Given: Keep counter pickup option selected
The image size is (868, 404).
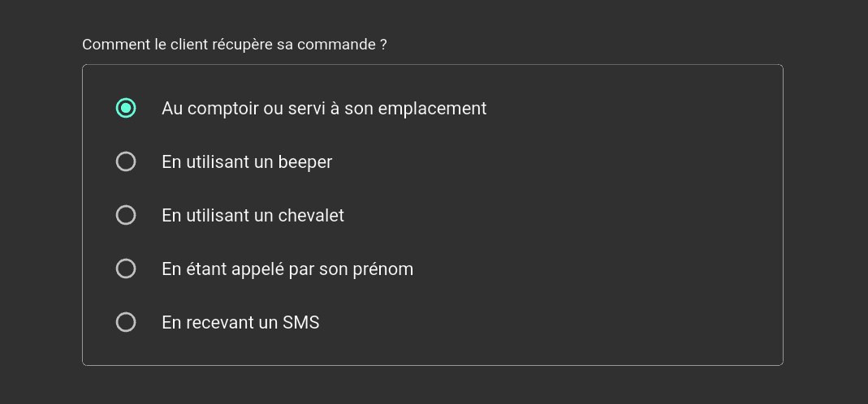Looking at the screenshot, I should 126,108.
